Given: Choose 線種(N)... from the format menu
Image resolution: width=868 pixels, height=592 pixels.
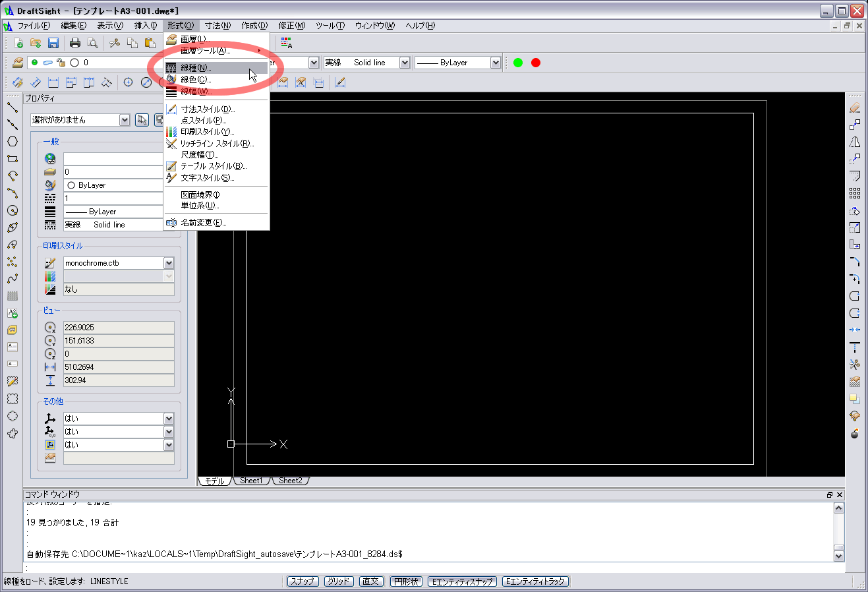Looking at the screenshot, I should pos(196,68).
